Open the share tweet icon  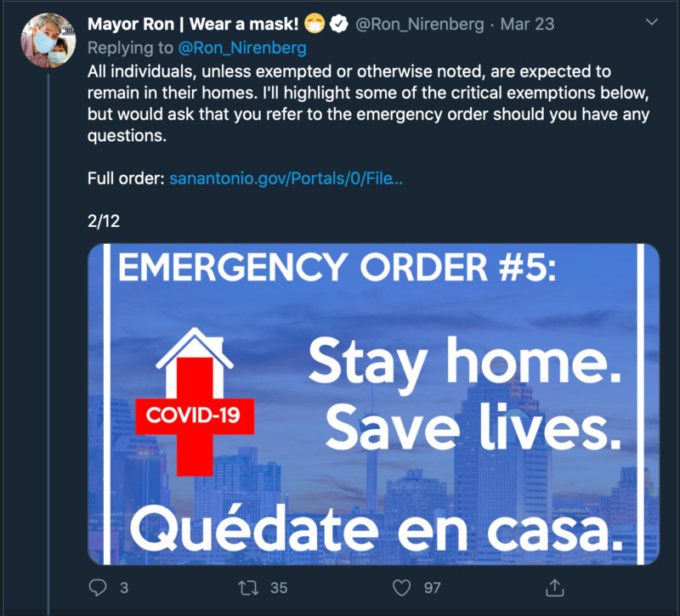click(554, 587)
